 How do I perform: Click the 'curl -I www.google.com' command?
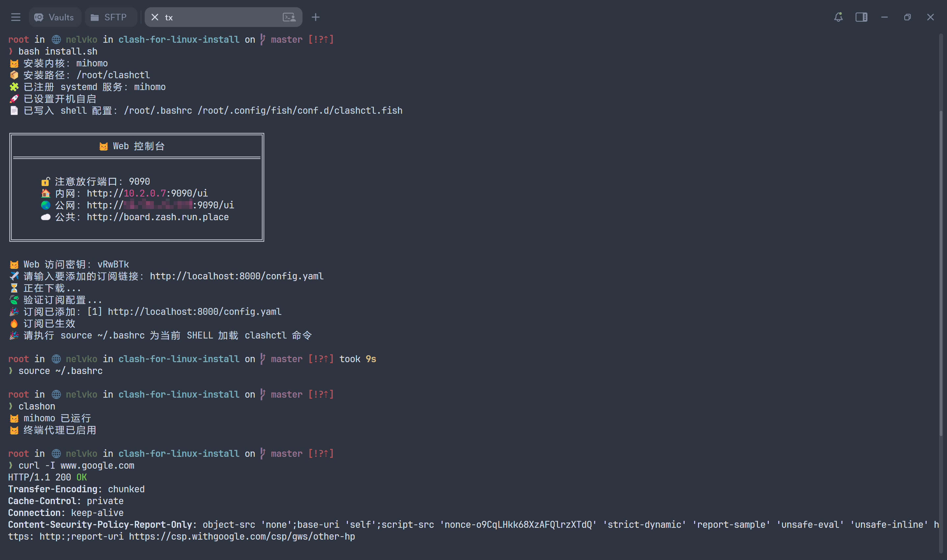pos(76,466)
